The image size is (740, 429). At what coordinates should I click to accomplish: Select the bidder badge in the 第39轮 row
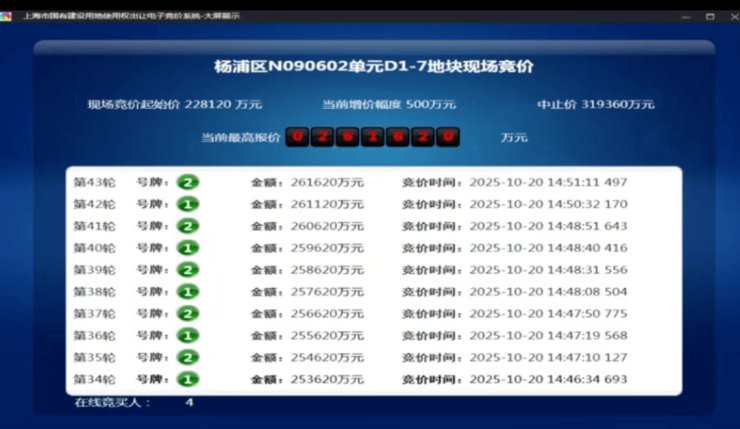coord(188,270)
